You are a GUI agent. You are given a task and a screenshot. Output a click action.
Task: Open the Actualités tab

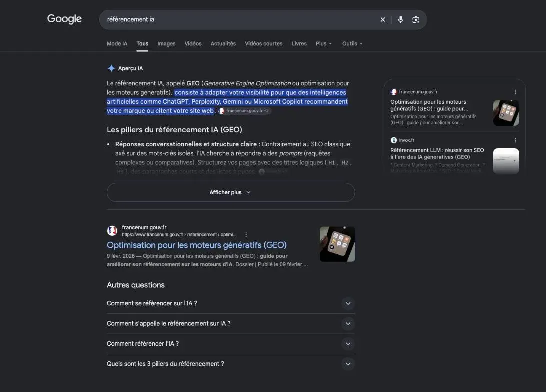[x=223, y=44]
